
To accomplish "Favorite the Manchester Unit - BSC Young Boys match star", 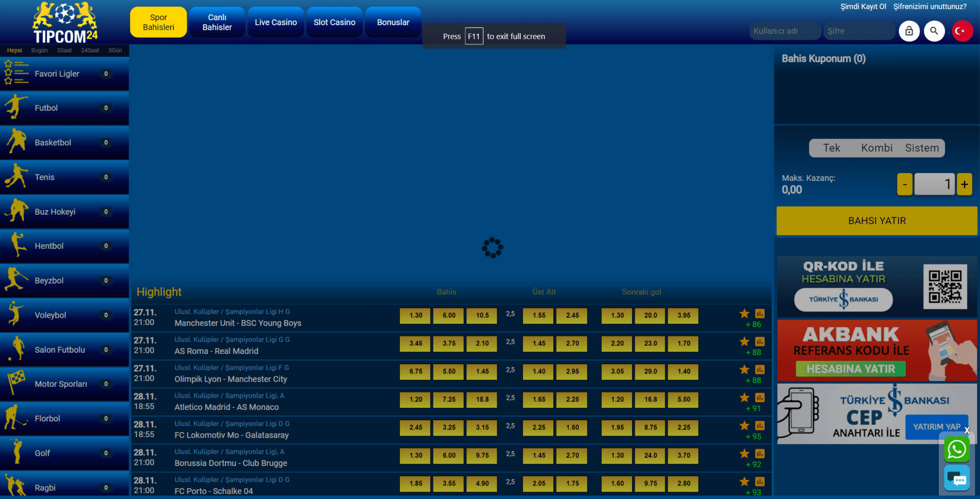I will (x=744, y=314).
